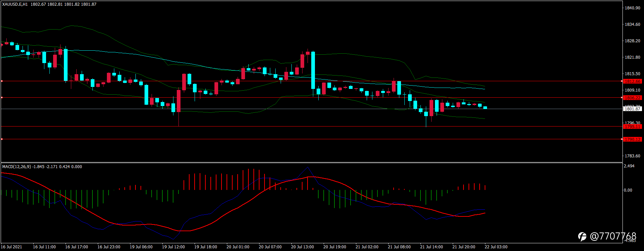Image resolution: width=644 pixels, height=251 pixels.
Task: Click the 1828.20 price scale value
Action: tap(632, 41)
